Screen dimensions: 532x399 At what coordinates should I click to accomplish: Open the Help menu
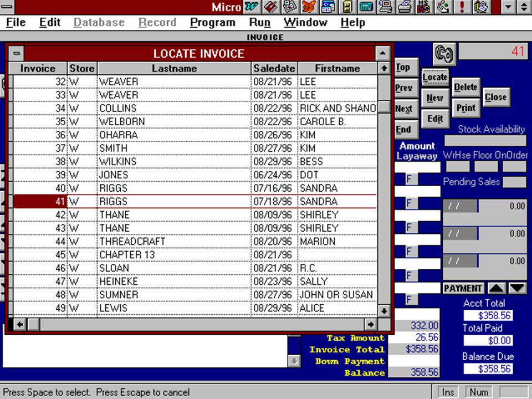tap(352, 22)
